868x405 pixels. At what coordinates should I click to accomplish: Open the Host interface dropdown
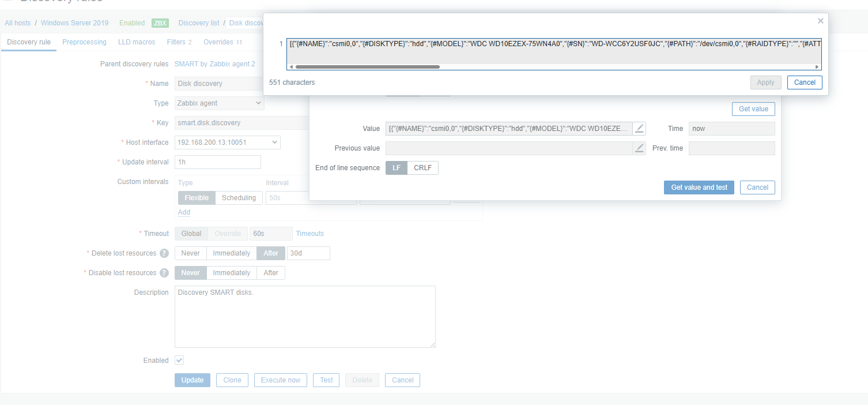(x=228, y=142)
